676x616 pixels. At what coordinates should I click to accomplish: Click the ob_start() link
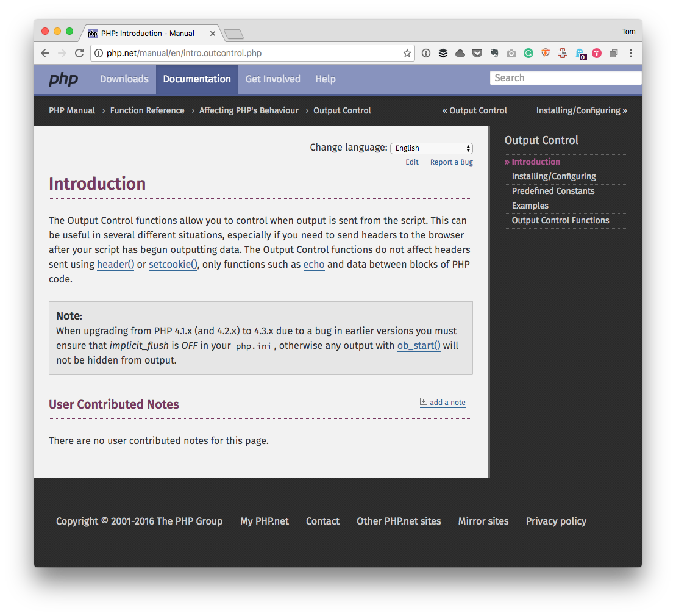click(x=419, y=346)
